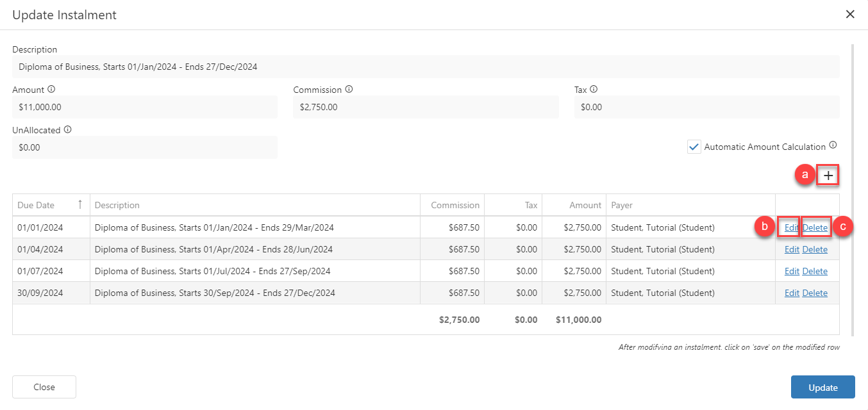
Task: Delete the 01/07/2024 instalment
Action: [x=815, y=271]
